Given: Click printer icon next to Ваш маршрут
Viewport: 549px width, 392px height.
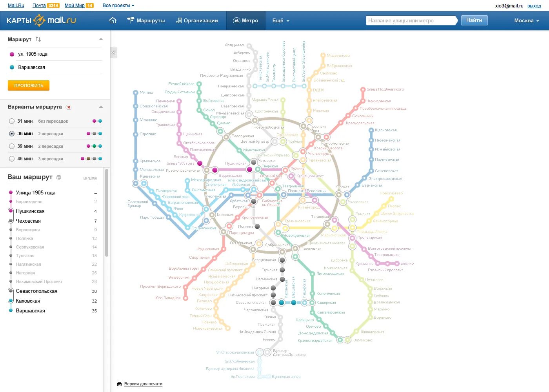Looking at the screenshot, I should coord(59,178).
